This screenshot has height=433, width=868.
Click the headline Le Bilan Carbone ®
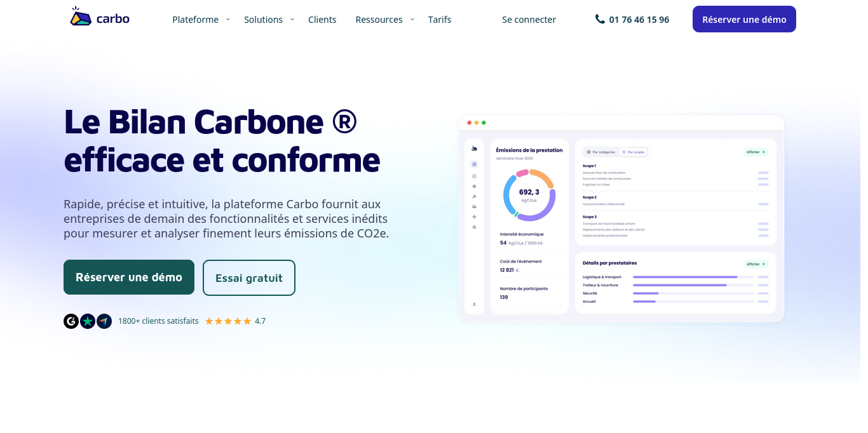coord(210,121)
